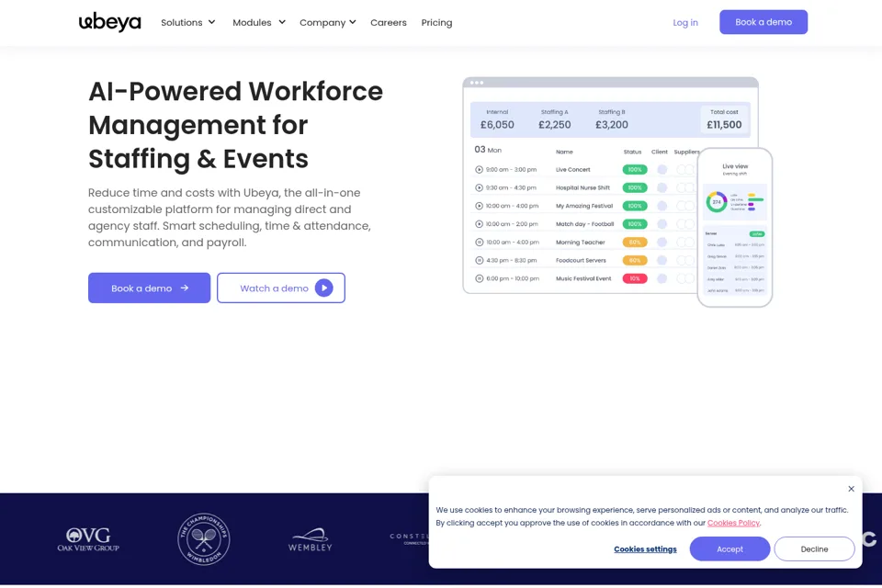882x588 pixels.
Task: Click the play icon in Watch a demo
Action: pyautogui.click(x=324, y=288)
